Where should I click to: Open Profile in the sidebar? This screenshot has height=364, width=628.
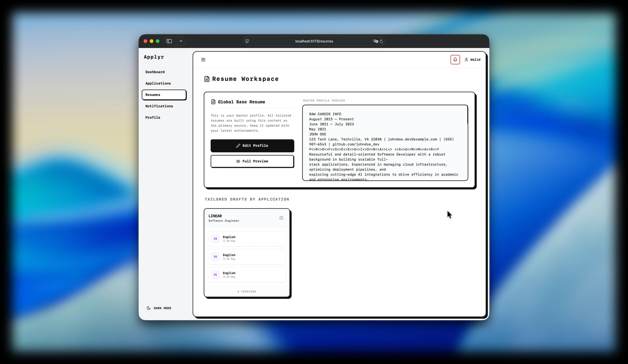tap(153, 117)
